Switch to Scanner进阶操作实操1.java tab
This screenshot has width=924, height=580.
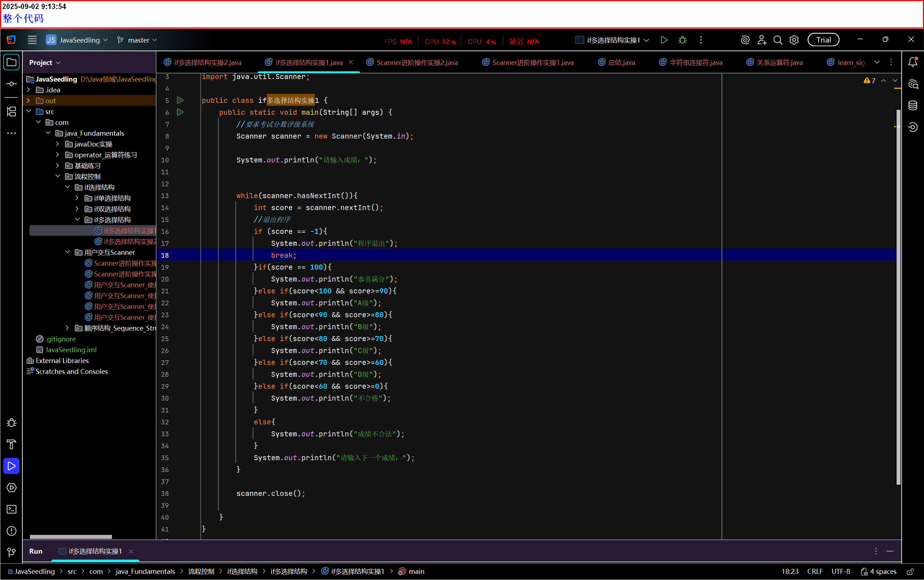(528, 62)
